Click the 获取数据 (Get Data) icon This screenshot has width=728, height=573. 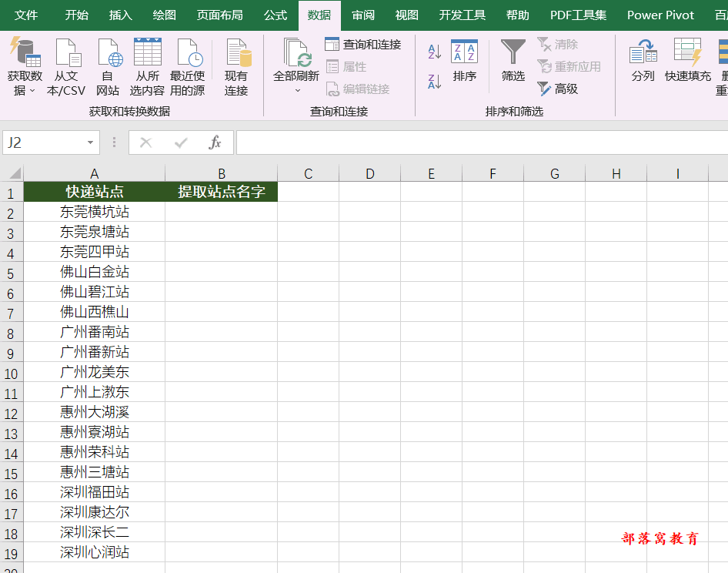[x=25, y=52]
